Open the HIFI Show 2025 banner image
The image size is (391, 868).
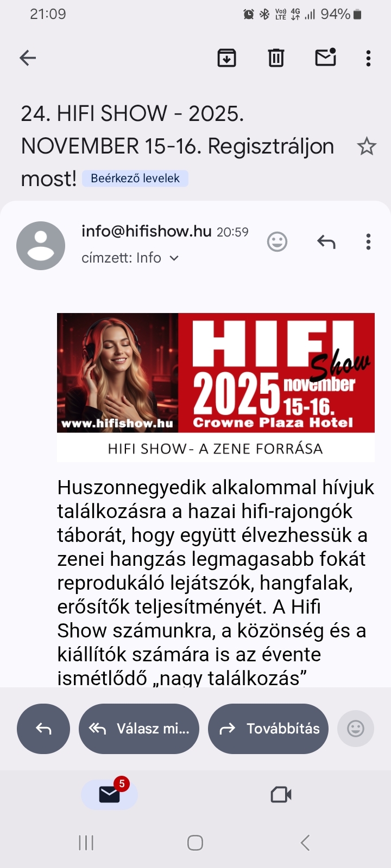(216, 387)
